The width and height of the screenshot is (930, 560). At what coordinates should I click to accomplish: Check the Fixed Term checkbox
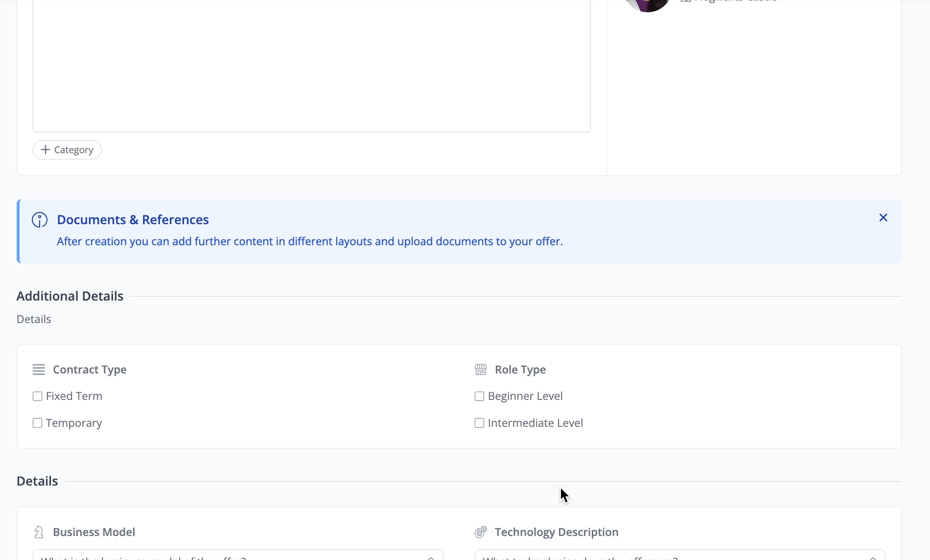click(37, 397)
